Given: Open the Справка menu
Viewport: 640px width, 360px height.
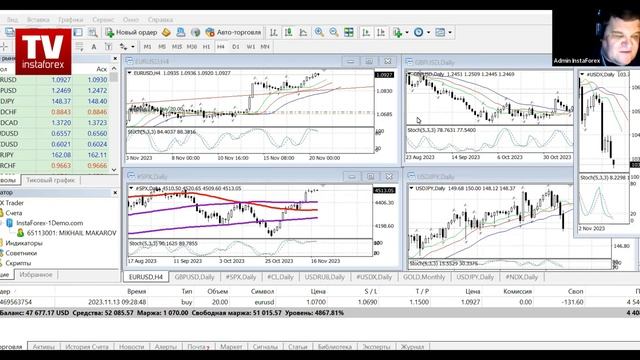Looking at the screenshot, I should point(160,20).
